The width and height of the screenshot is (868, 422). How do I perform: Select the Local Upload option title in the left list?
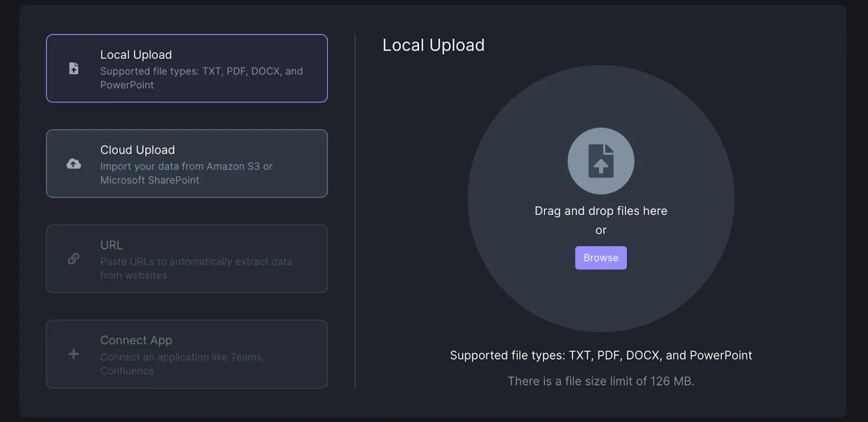pos(136,55)
